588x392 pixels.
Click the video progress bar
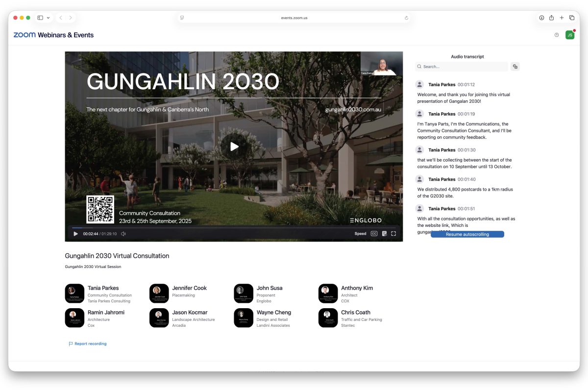point(234,228)
